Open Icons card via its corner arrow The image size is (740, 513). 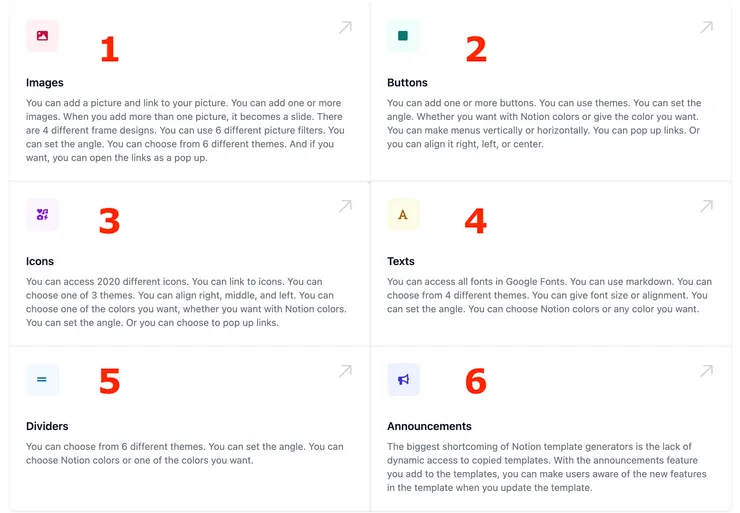(x=345, y=206)
